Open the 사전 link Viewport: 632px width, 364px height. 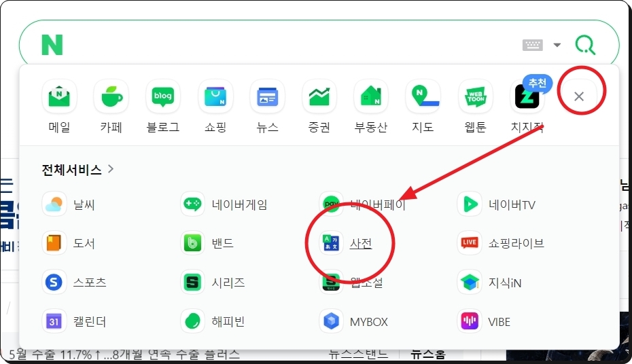[x=361, y=243]
